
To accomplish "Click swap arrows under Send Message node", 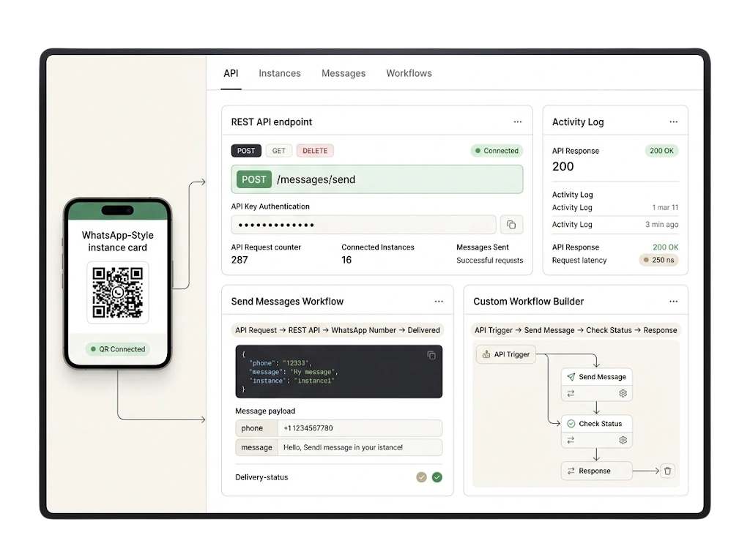I will 571,393.
